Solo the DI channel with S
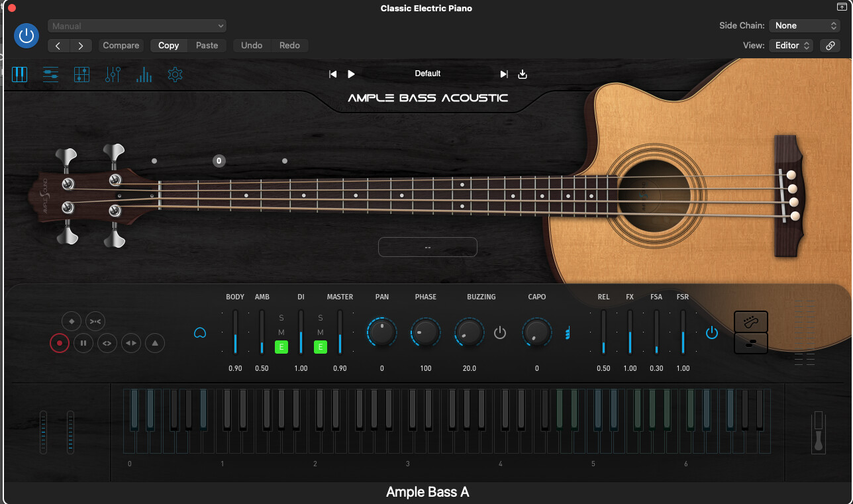The height and width of the screenshot is (504, 853). coord(321,319)
